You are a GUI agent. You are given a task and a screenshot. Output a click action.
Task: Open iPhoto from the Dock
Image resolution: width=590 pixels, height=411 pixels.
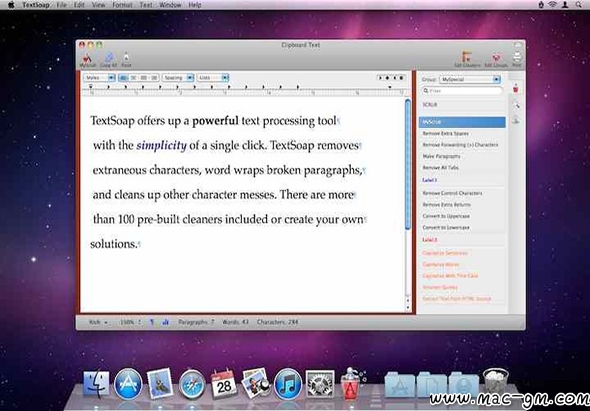pyautogui.click(x=256, y=384)
